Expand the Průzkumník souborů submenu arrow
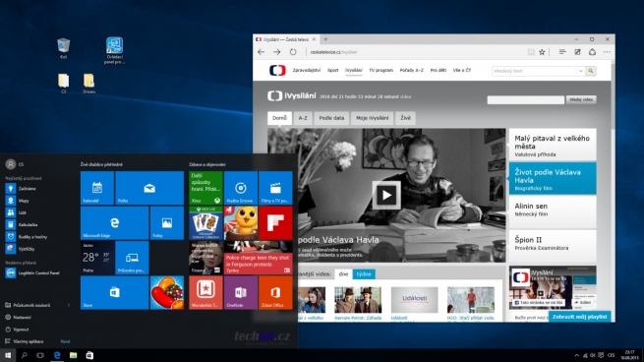Image resolution: width=644 pixels, height=362 pixels. click(69, 305)
